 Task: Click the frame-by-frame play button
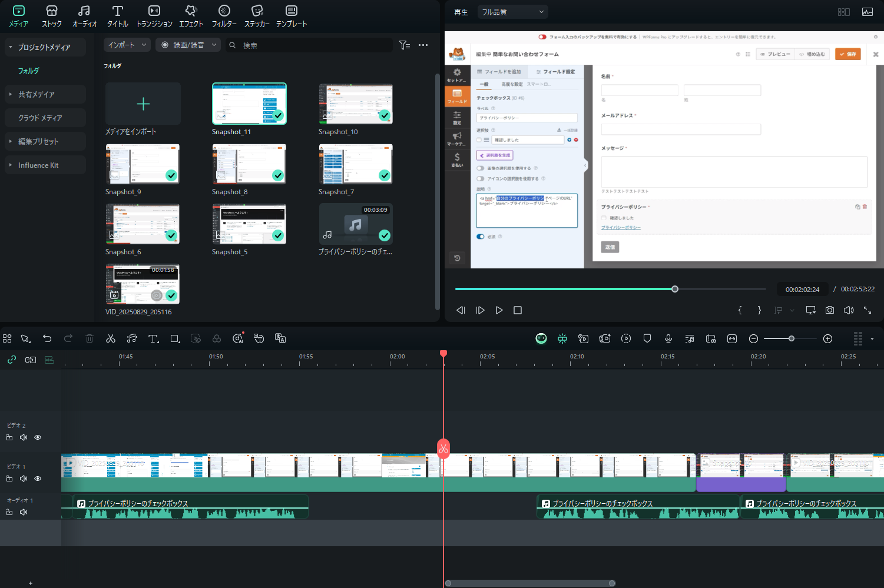[480, 310]
